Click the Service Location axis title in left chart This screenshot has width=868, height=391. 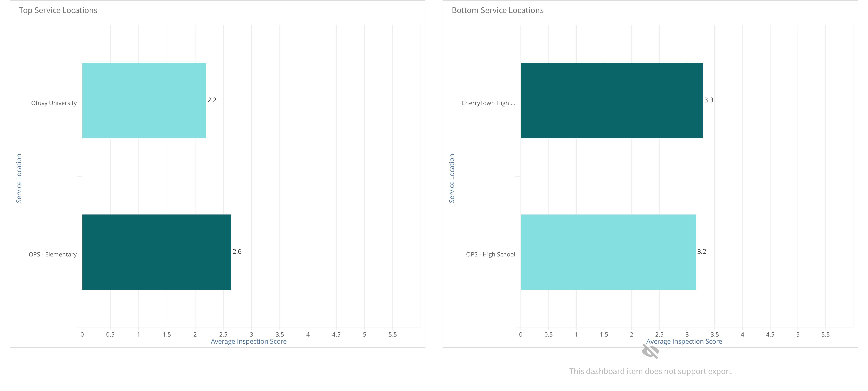tap(19, 178)
